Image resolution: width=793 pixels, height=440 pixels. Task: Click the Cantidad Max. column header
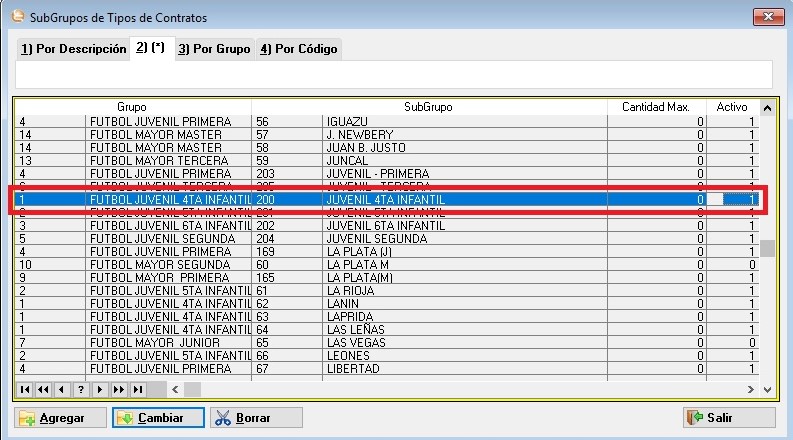click(x=656, y=106)
